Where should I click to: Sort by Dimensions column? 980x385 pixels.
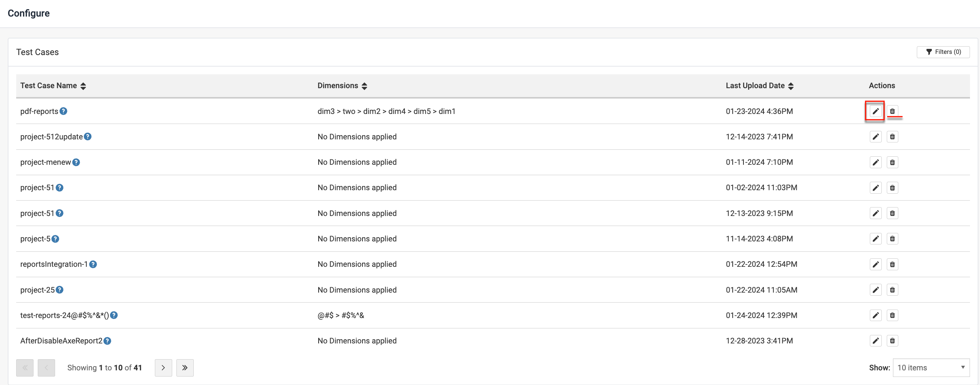pos(364,86)
